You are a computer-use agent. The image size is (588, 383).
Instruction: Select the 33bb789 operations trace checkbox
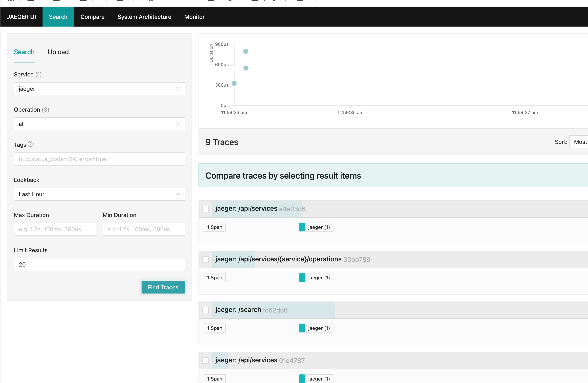(x=205, y=260)
